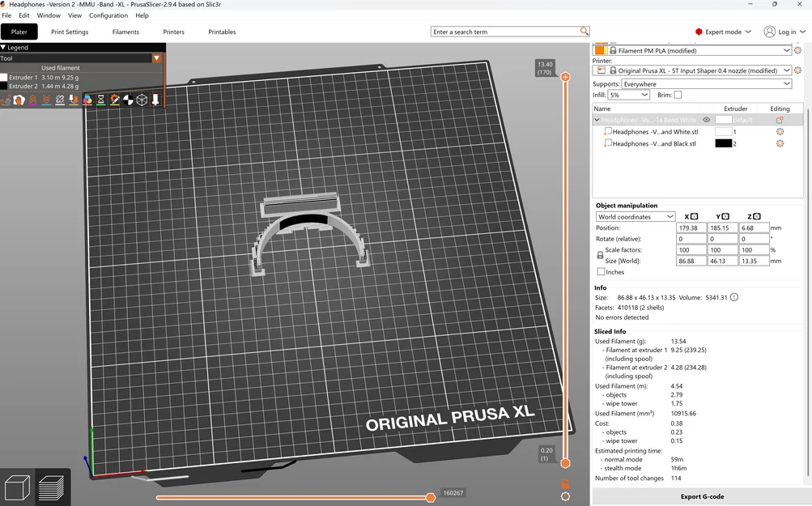Click the volume info icon

[x=733, y=297]
